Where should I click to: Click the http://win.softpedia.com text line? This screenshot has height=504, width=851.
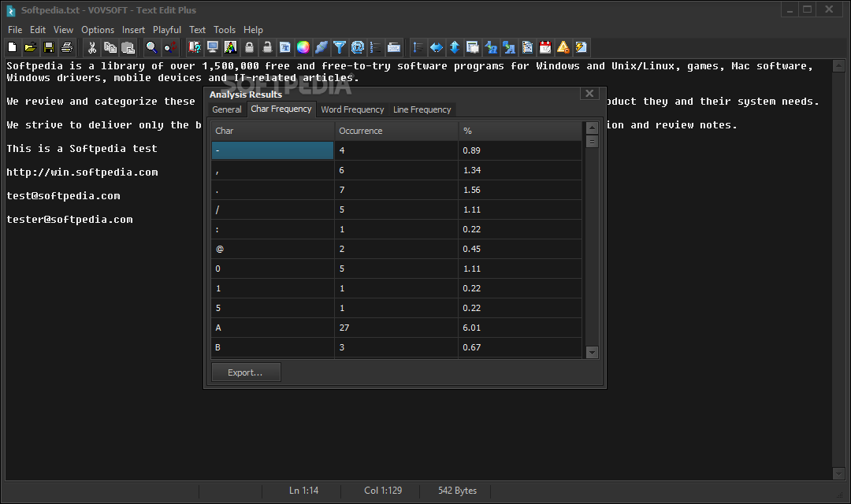[x=82, y=172]
